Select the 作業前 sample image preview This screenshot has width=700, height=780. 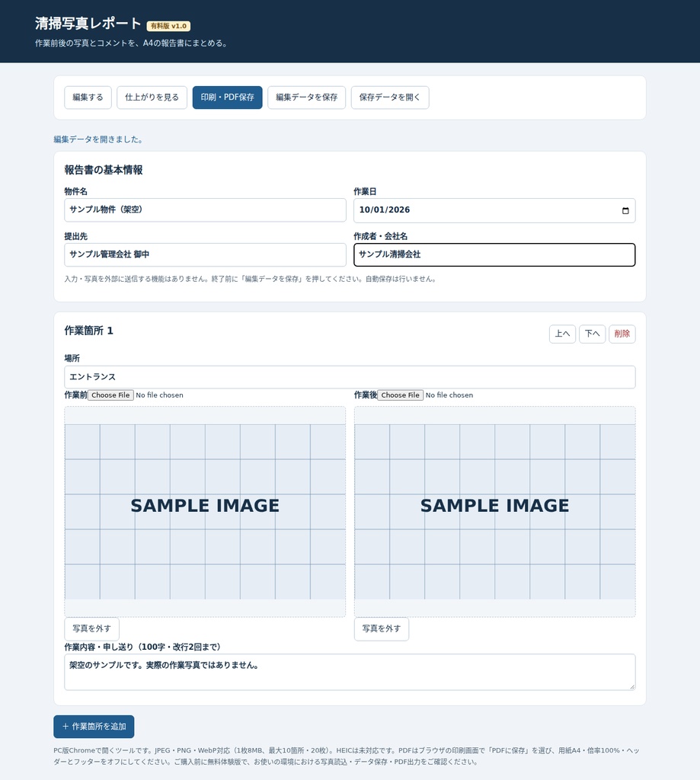click(x=205, y=512)
